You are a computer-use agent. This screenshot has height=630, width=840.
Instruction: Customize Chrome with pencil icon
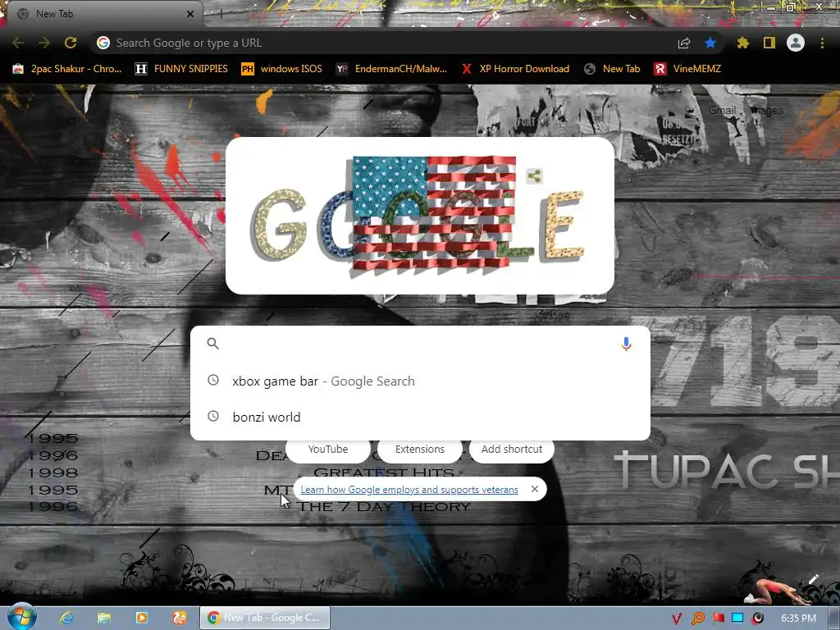click(813, 579)
